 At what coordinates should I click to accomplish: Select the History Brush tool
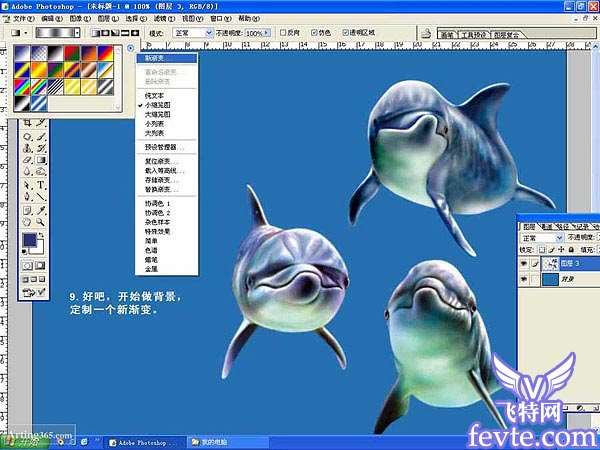click(41, 148)
